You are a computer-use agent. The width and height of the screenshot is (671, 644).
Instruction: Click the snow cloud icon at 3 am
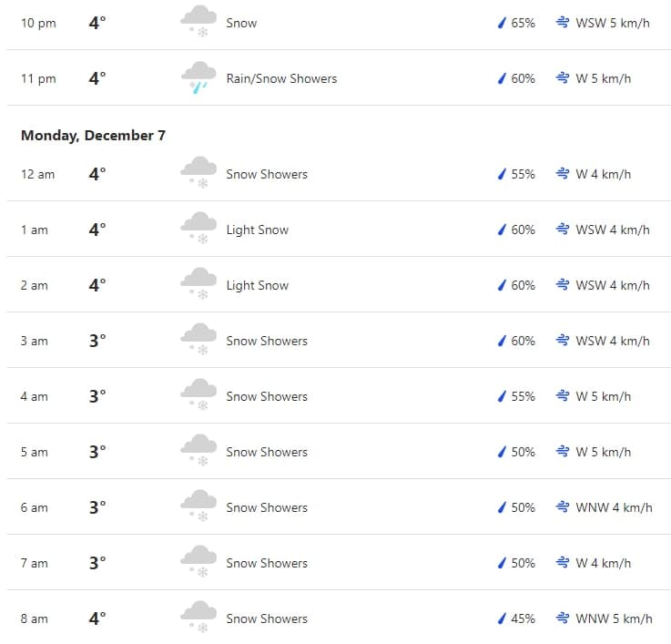[198, 339]
